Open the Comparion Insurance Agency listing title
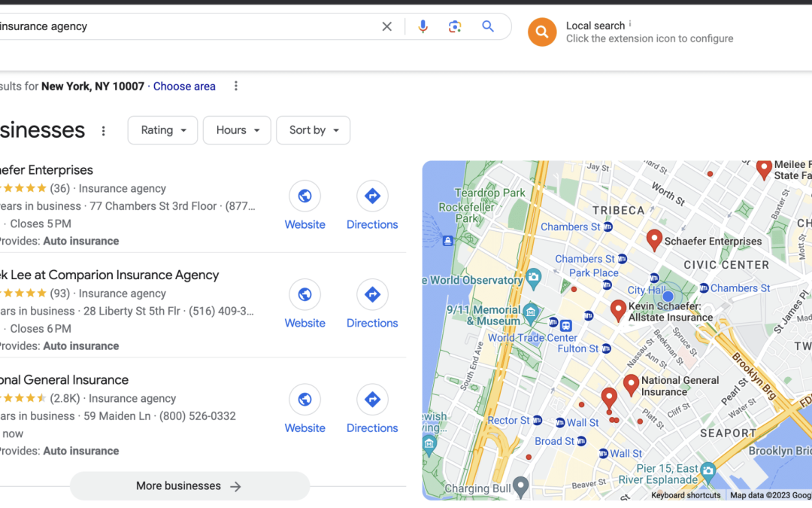Viewport: 812px width, 508px height. (109, 275)
